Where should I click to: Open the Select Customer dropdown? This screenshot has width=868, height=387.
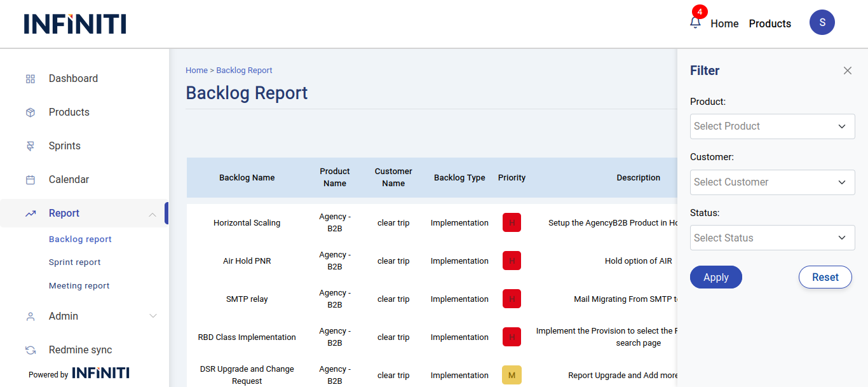(772, 182)
